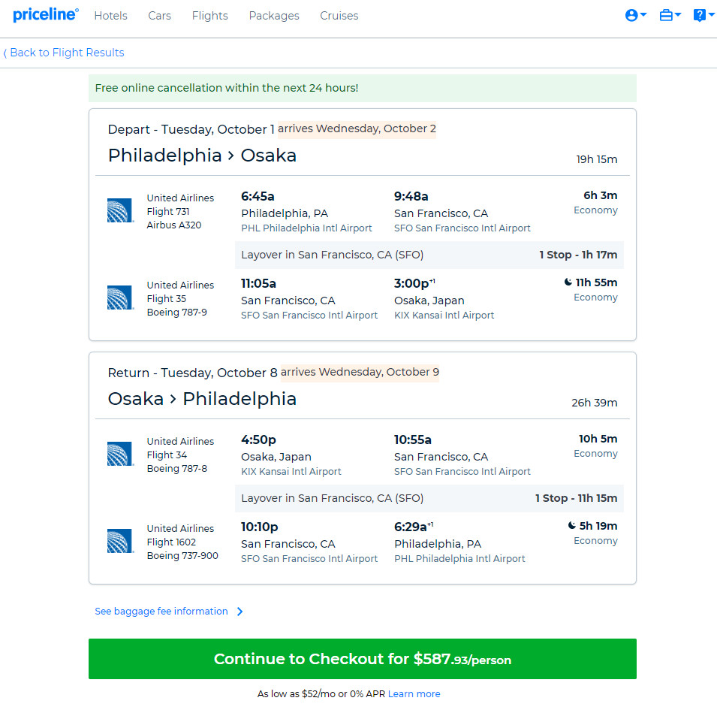Screen dimensions: 717x728
Task: Click '9:48a' arrival time
Action: click(x=411, y=196)
